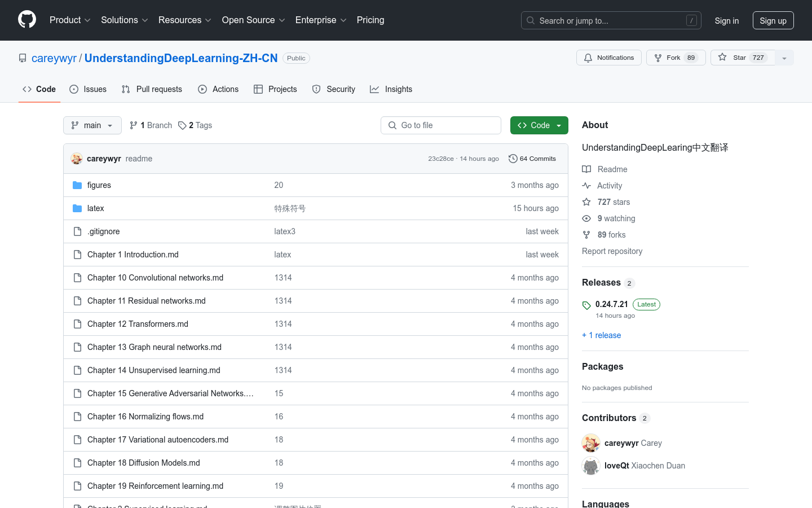Open Chapter 19 Reinforcement learning.md
Image resolution: width=812 pixels, height=508 pixels.
(155, 486)
